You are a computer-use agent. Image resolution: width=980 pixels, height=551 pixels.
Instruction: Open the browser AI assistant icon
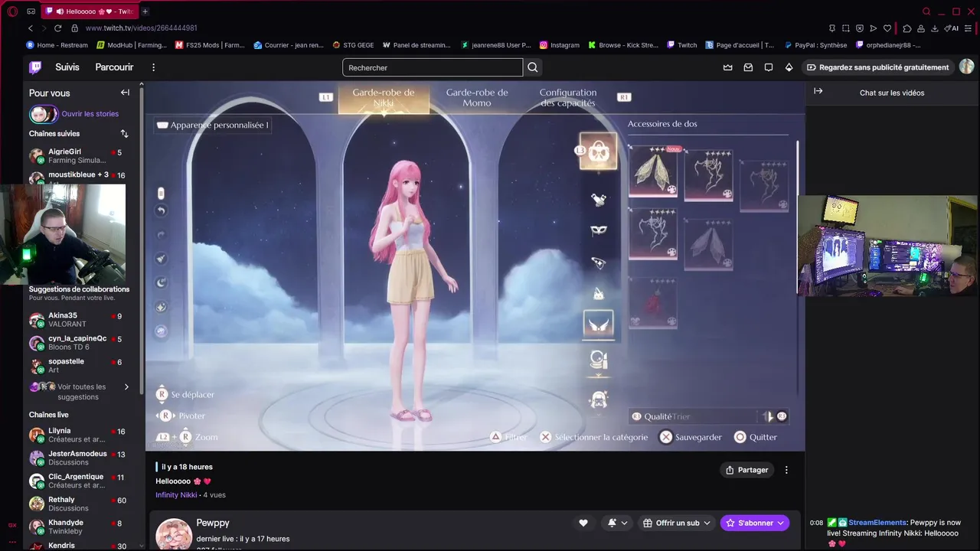point(952,28)
